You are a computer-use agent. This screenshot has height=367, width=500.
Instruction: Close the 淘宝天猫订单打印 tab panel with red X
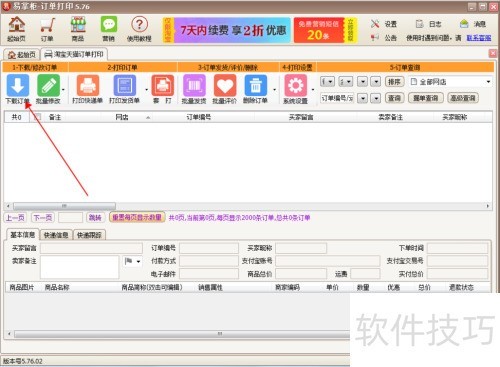tap(493, 53)
